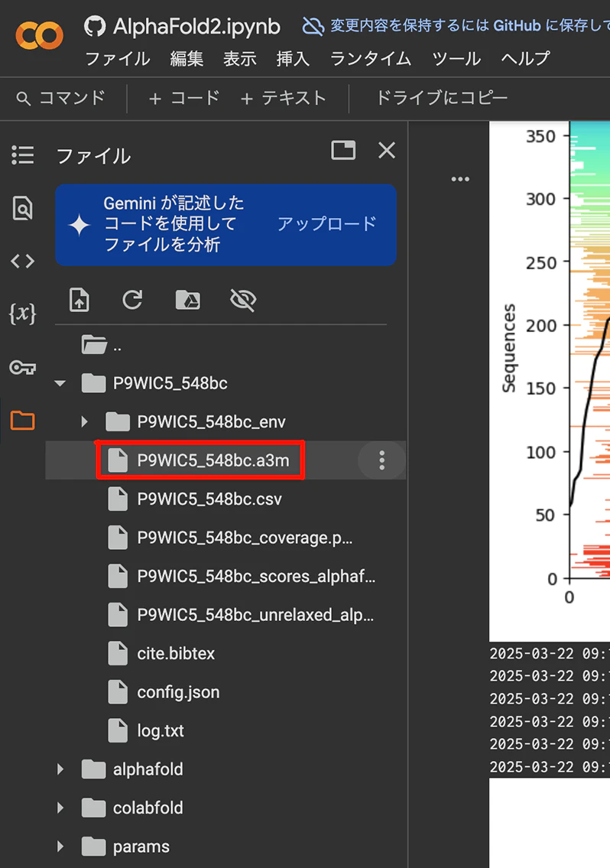610x868 pixels.
Task: Toggle show hidden files eye icon
Action: (x=243, y=300)
